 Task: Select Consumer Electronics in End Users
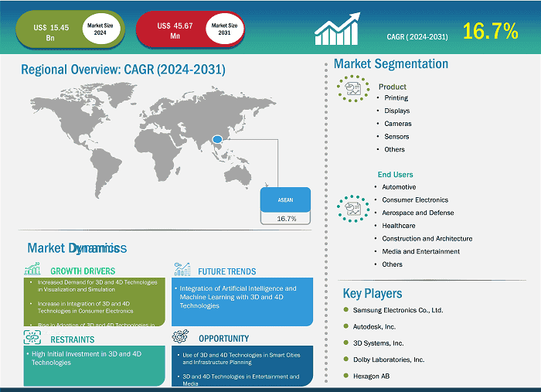(x=415, y=199)
